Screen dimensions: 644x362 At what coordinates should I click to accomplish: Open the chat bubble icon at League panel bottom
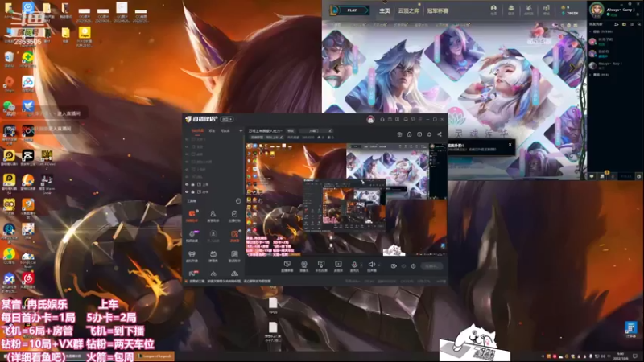[592, 176]
